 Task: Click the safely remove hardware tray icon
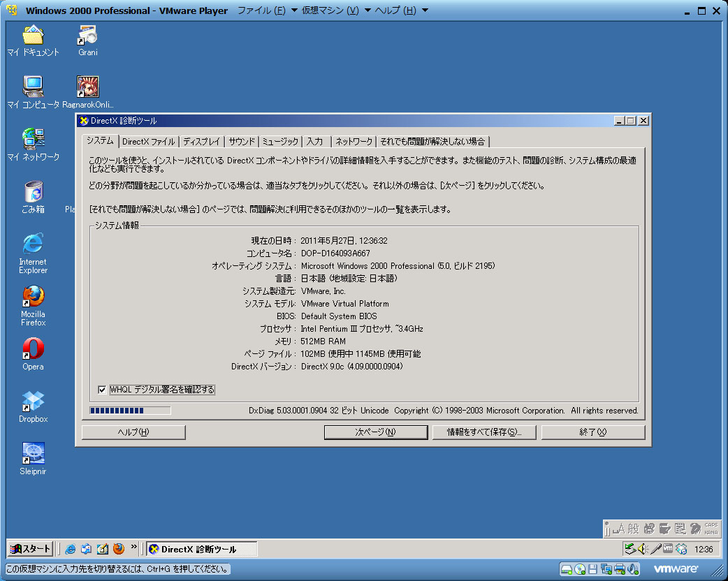(630, 549)
